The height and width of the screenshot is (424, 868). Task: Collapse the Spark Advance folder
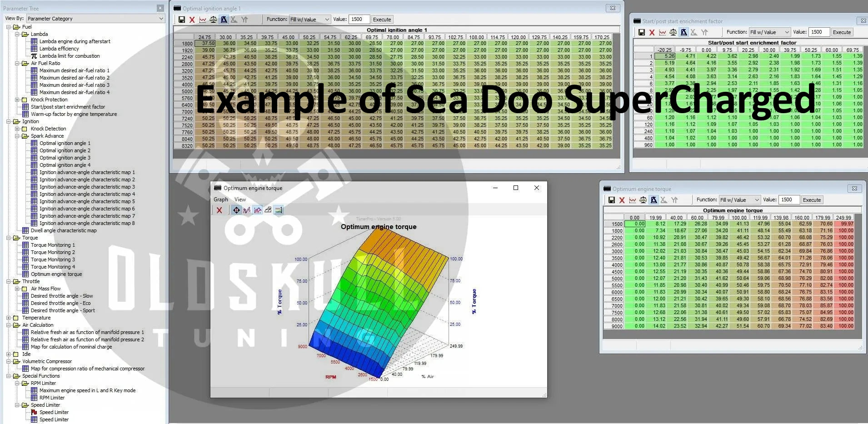point(17,136)
